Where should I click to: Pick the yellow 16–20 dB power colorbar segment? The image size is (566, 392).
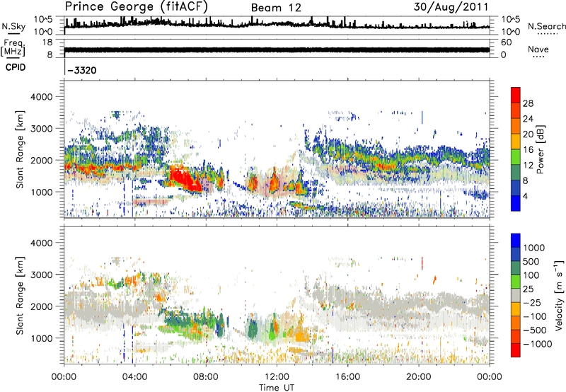click(x=516, y=142)
